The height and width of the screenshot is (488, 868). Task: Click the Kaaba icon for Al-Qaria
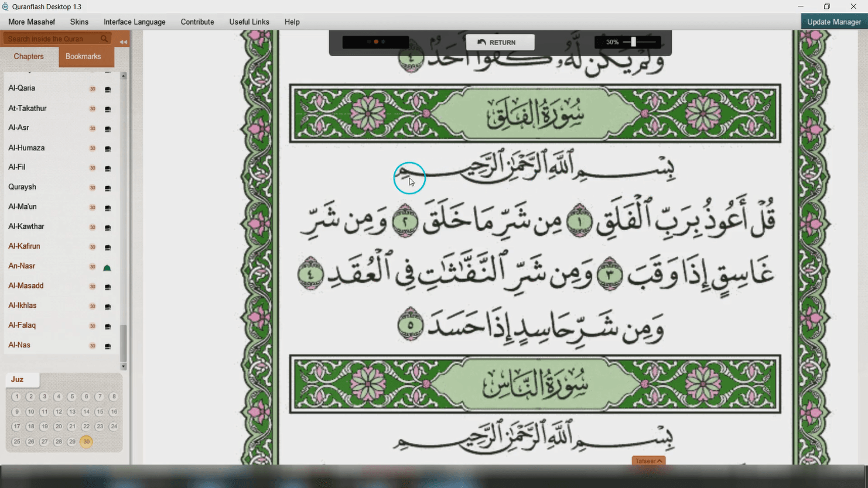108,90
